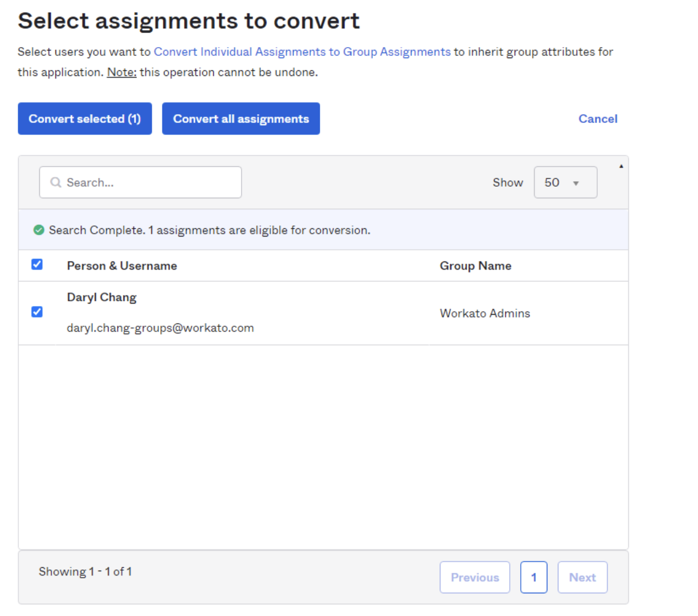This screenshot has height=616, width=698.
Task: Select page 1 in pagination
Action: coord(533,577)
